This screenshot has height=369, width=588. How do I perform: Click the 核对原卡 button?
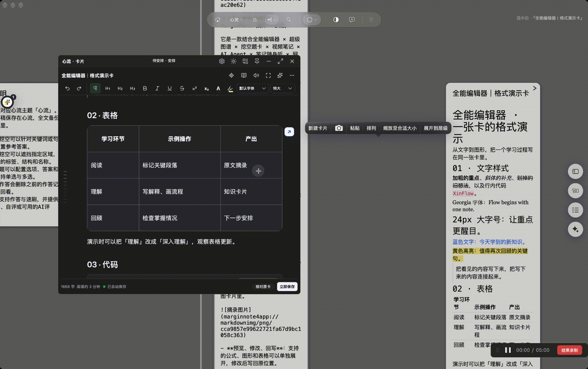[263, 287]
